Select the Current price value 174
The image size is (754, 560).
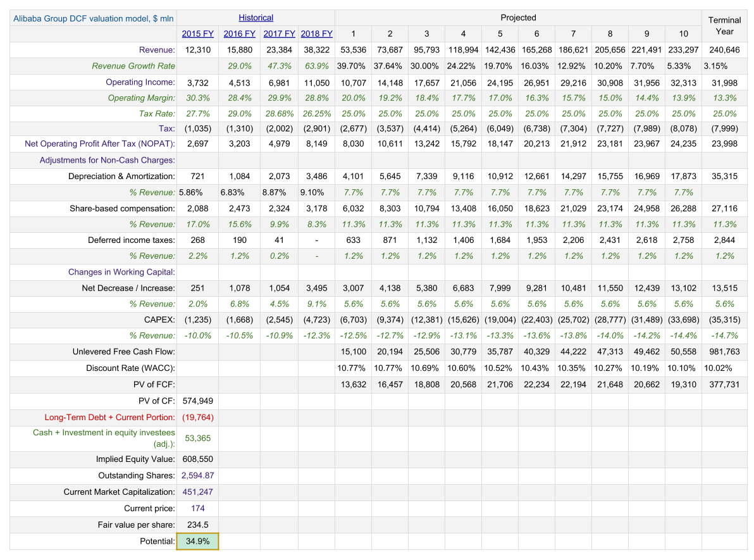197,508
